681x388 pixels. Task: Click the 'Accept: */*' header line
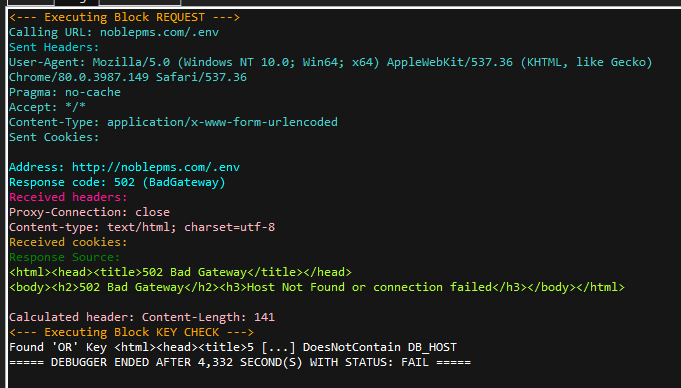coord(47,107)
